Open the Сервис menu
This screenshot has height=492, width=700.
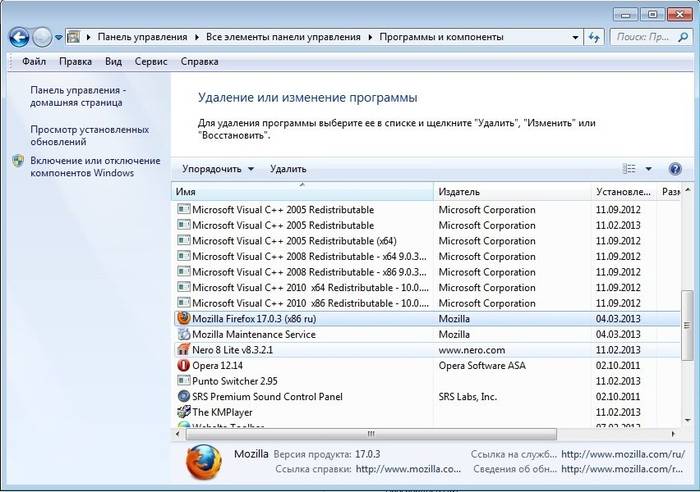(150, 61)
